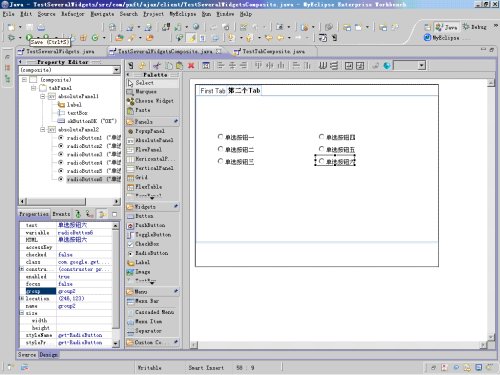This screenshot has height=375, width=500.
Task: Select the second left-column radio button on canvas
Action: point(236,149)
